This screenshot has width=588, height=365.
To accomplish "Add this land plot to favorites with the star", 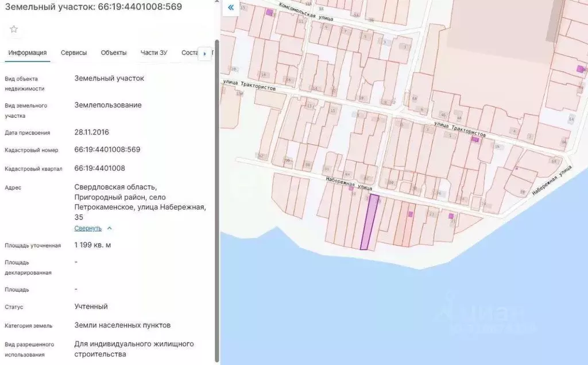I will (14, 29).
